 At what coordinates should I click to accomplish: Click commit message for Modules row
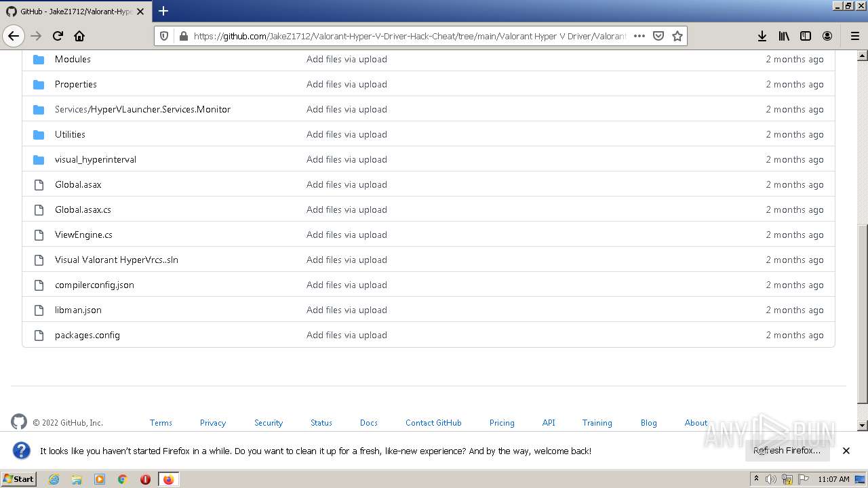[347, 59]
